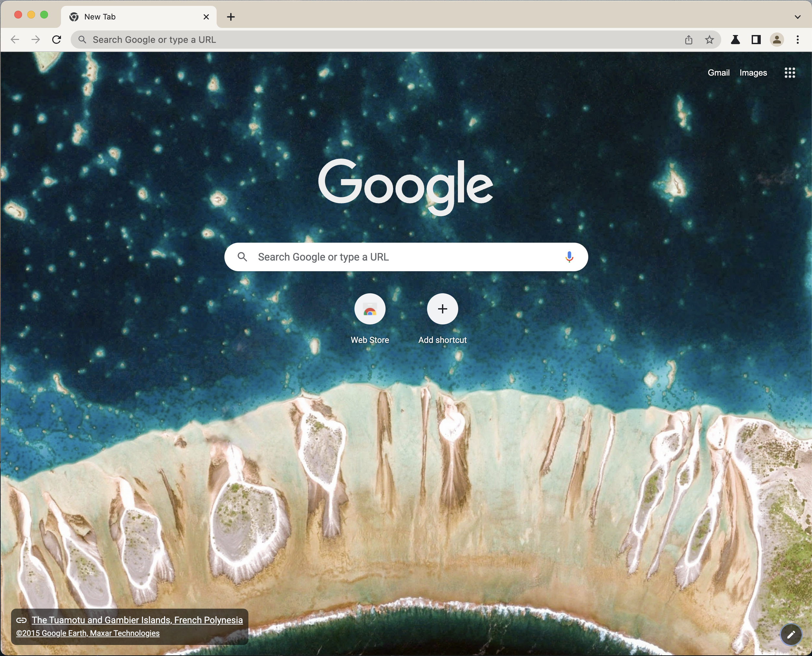The width and height of the screenshot is (812, 656).
Task: Open the Google apps grid
Action: pyautogui.click(x=789, y=73)
